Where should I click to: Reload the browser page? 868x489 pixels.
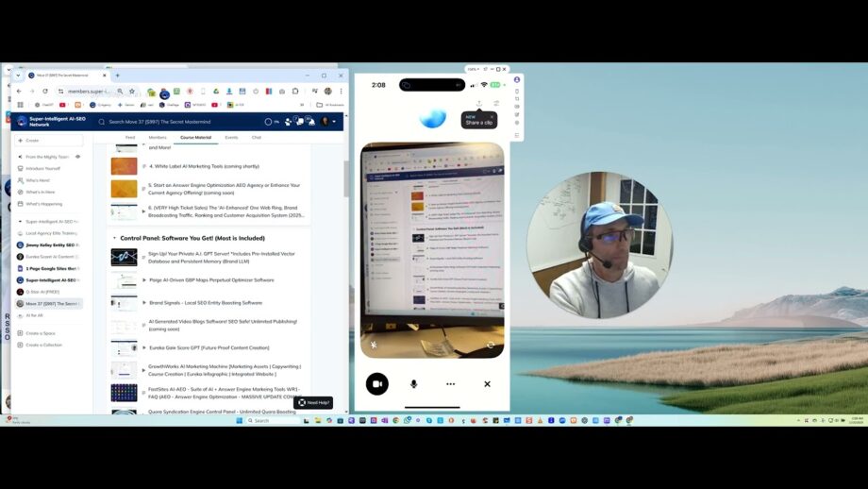click(45, 91)
